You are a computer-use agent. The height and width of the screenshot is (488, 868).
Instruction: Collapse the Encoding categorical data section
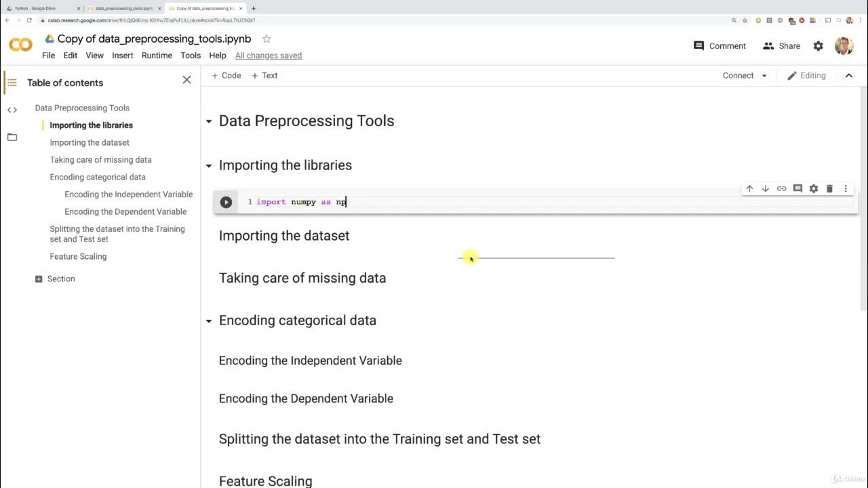[x=209, y=321]
